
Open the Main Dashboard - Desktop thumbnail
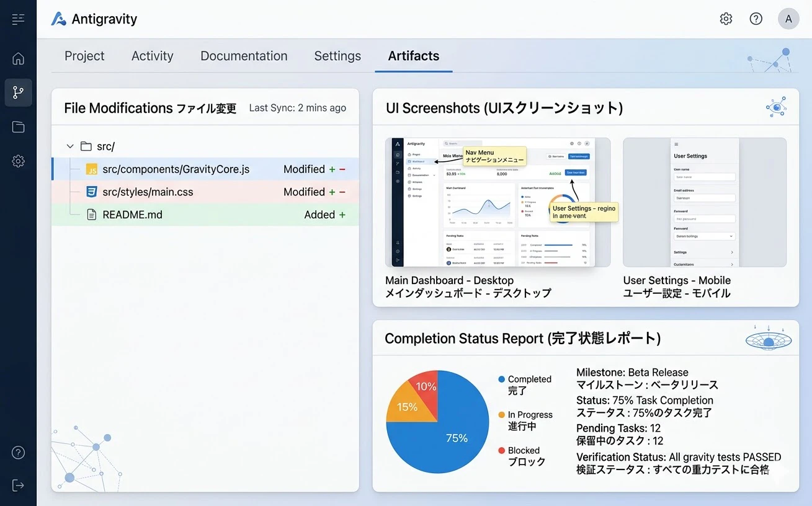pyautogui.click(x=497, y=203)
